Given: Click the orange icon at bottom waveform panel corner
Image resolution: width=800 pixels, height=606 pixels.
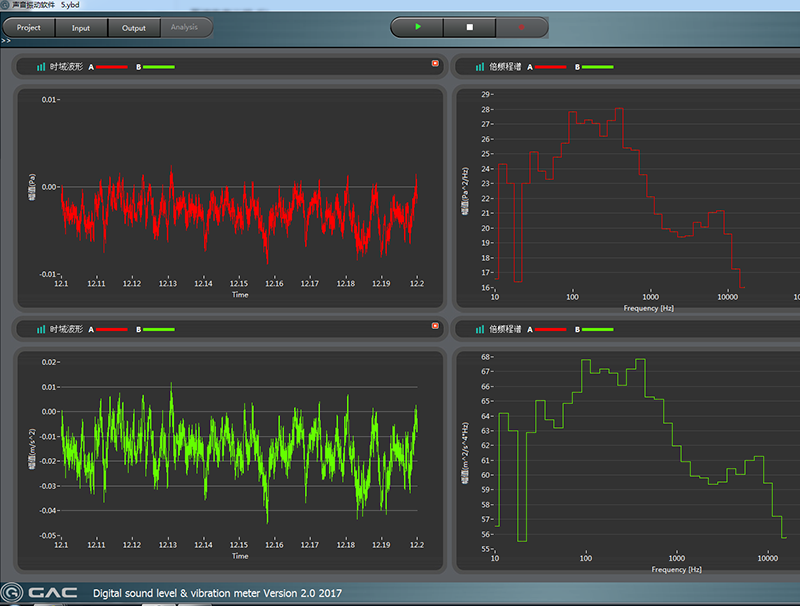Looking at the screenshot, I should click(435, 325).
